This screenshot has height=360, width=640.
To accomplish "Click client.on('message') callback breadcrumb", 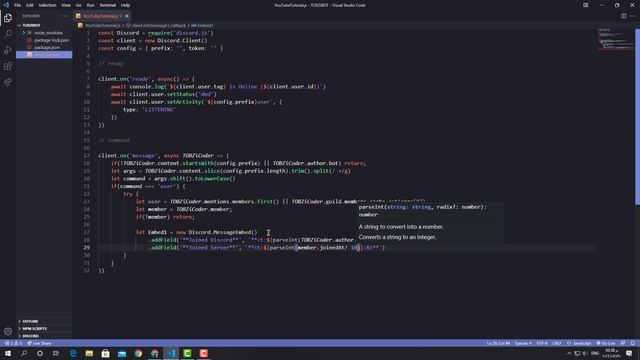I will click(158, 25).
